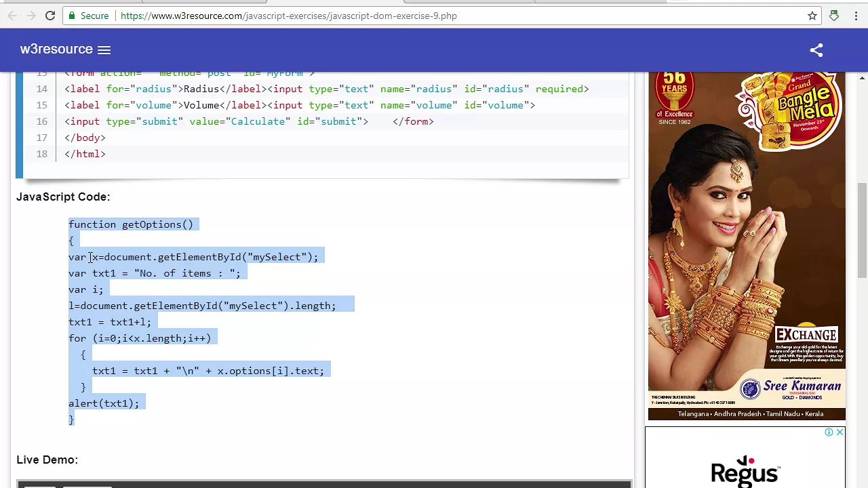868x488 pixels.
Task: Open the Chrome three-dot menu
Action: 854,16
